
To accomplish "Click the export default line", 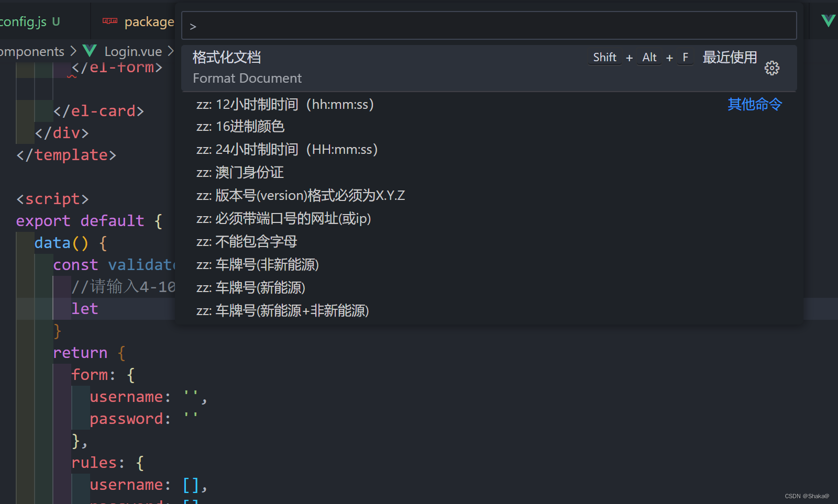I will 90,221.
